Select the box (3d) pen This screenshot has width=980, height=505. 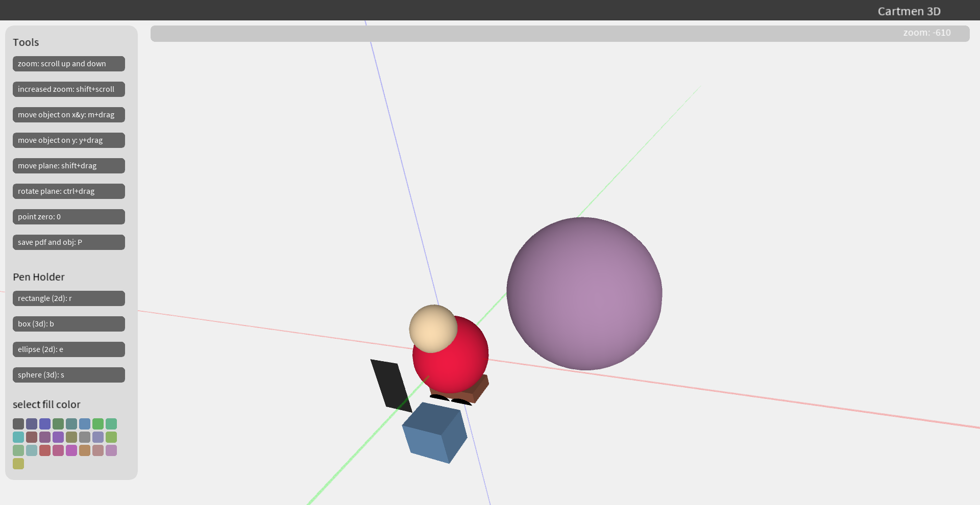click(x=68, y=324)
